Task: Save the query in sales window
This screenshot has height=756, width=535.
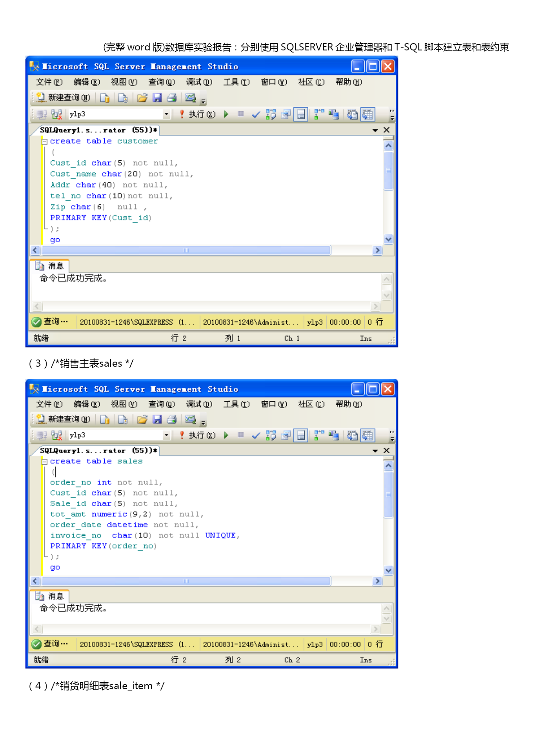Action: [157, 419]
